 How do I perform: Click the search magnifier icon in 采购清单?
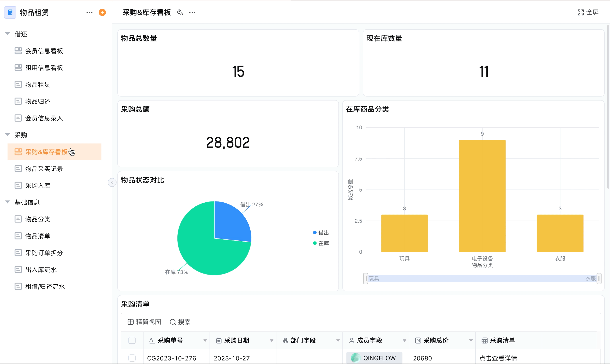click(x=173, y=322)
